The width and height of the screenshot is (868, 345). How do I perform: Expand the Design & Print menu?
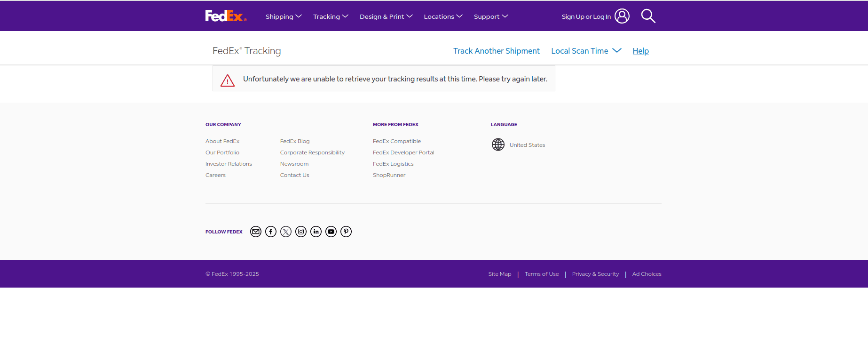click(386, 16)
